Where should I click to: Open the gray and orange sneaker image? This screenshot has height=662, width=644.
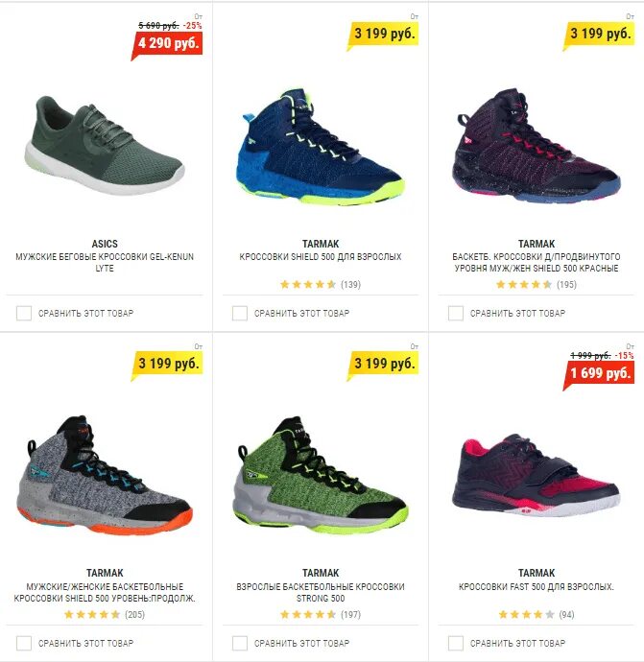coord(105,475)
